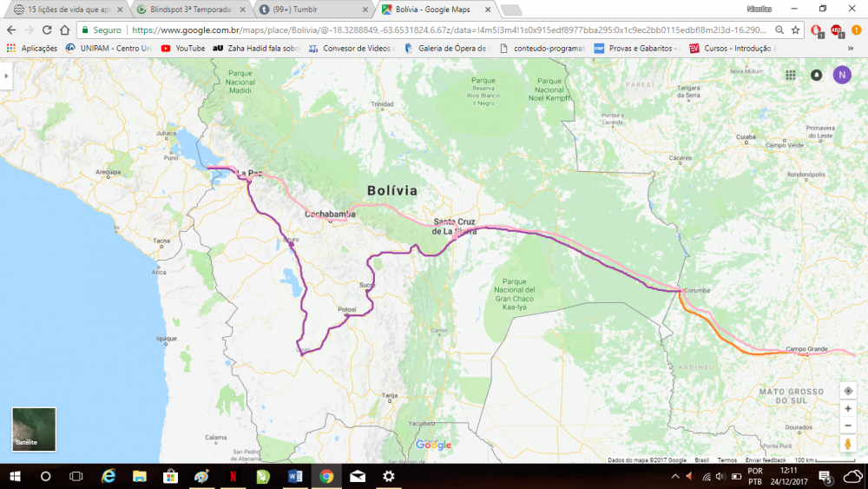Open Netflix from the Windows taskbar

coord(233,476)
